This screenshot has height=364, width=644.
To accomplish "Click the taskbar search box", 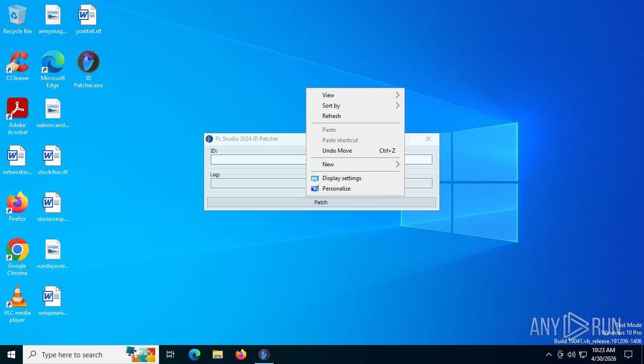I will (x=91, y=355).
